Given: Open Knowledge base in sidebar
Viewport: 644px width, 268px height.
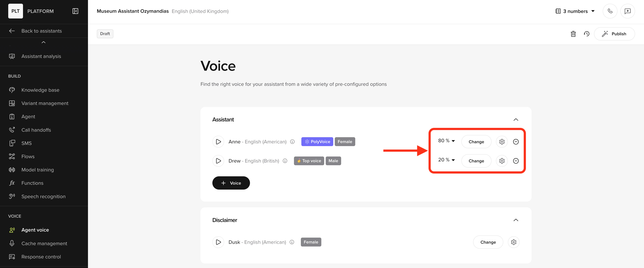Looking at the screenshot, I should pyautogui.click(x=40, y=90).
